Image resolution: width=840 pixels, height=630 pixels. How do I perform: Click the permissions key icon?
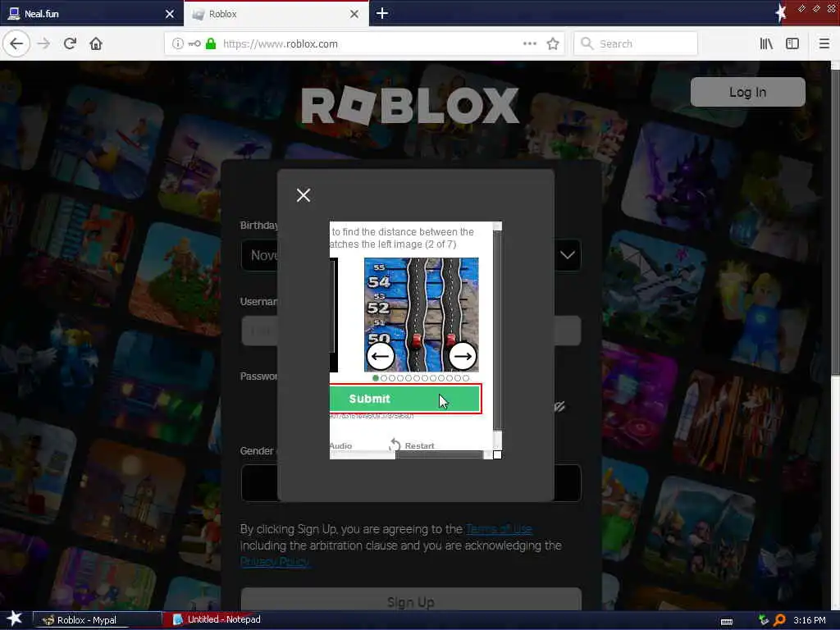(x=194, y=43)
